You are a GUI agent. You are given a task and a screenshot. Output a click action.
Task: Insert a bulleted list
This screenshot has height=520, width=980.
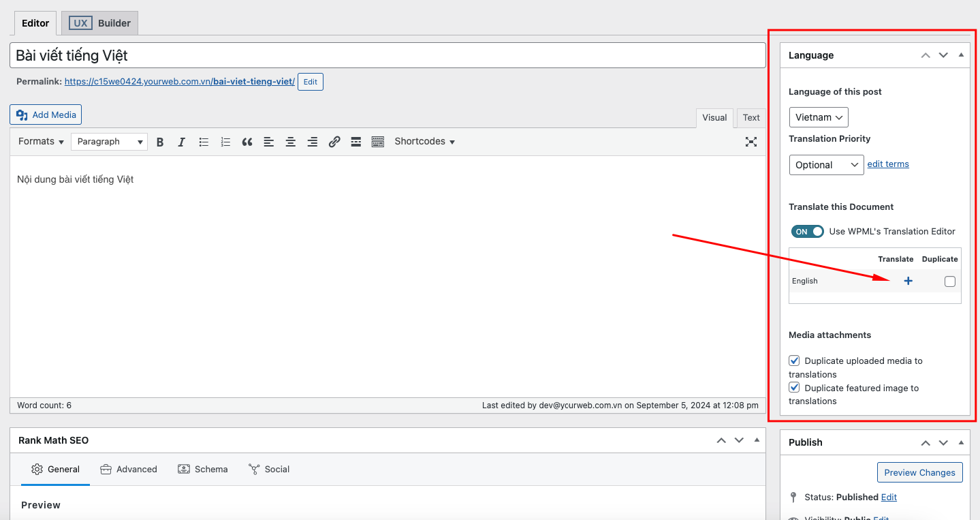pos(204,142)
